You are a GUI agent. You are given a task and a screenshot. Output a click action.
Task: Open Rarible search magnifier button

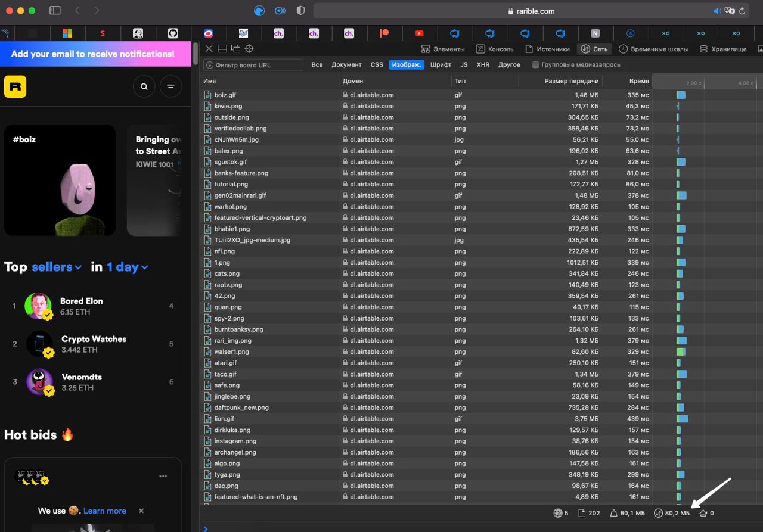(144, 86)
